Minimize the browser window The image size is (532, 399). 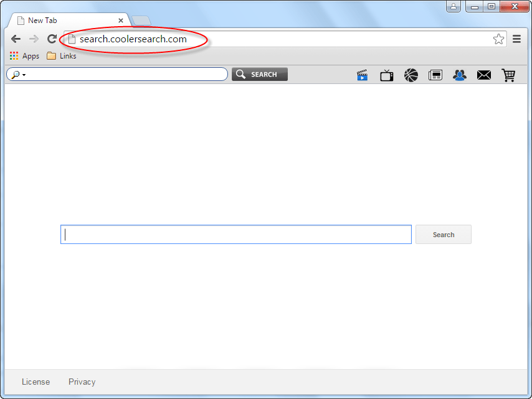[x=474, y=6]
